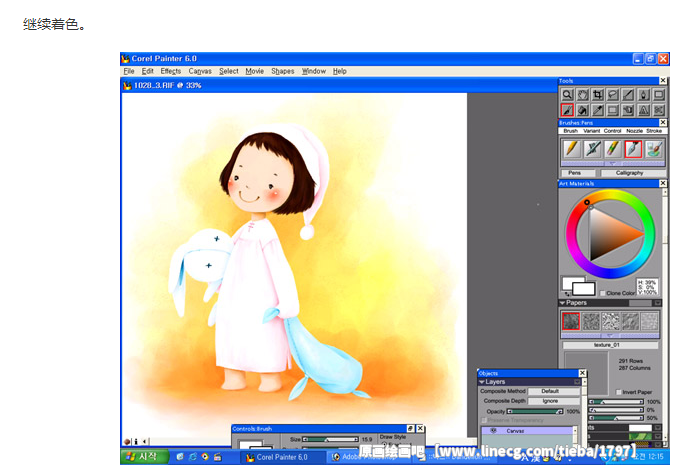Open the Variant menu in Brushes palette
The width and height of the screenshot is (677, 470).
point(591,131)
